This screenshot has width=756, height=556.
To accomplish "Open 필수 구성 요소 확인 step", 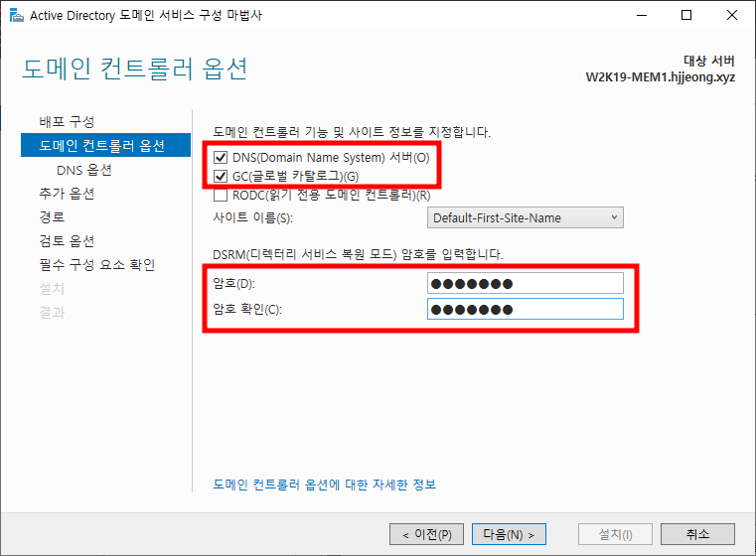I will 97,264.
